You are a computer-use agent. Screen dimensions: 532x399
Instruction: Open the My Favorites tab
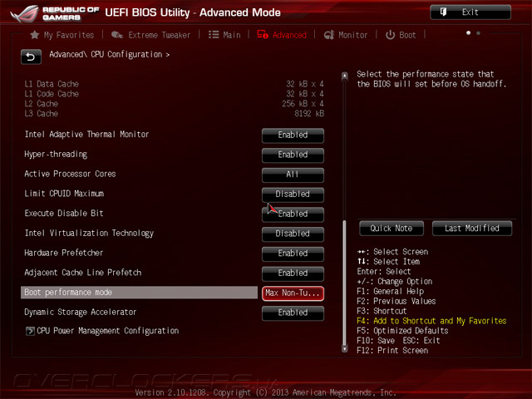(x=62, y=35)
